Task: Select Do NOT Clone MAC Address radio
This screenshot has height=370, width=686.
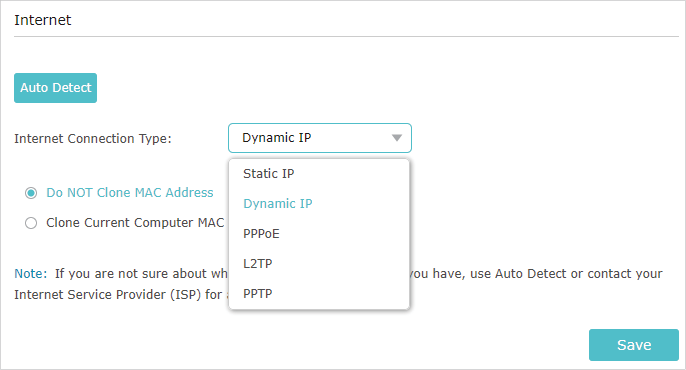Action: pyautogui.click(x=31, y=193)
